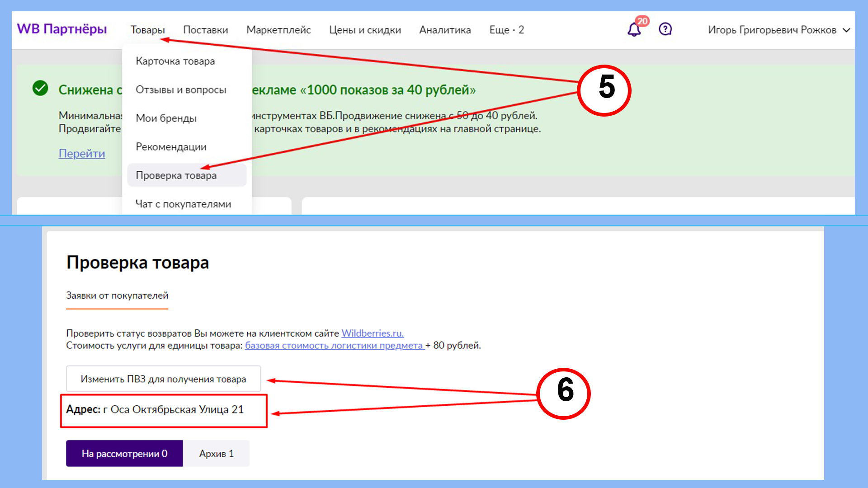Select Проверка товара menu entry
The width and height of the screenshot is (868, 488).
(187, 175)
